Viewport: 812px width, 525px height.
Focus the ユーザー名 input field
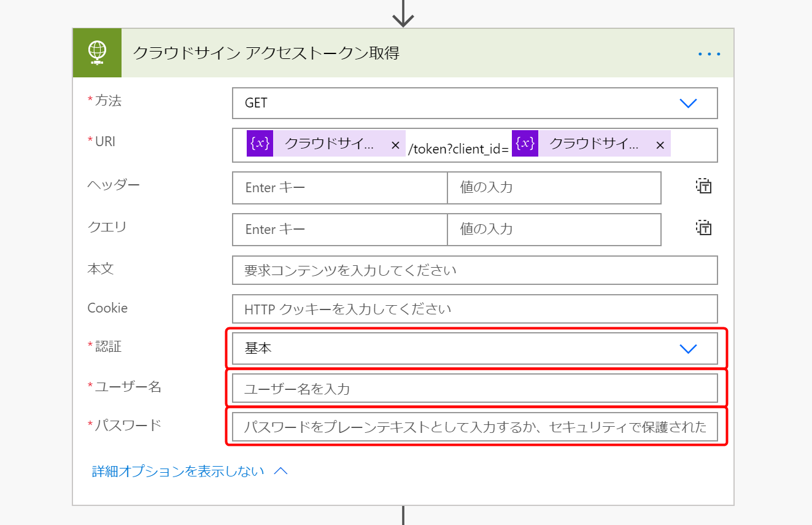[x=474, y=388]
